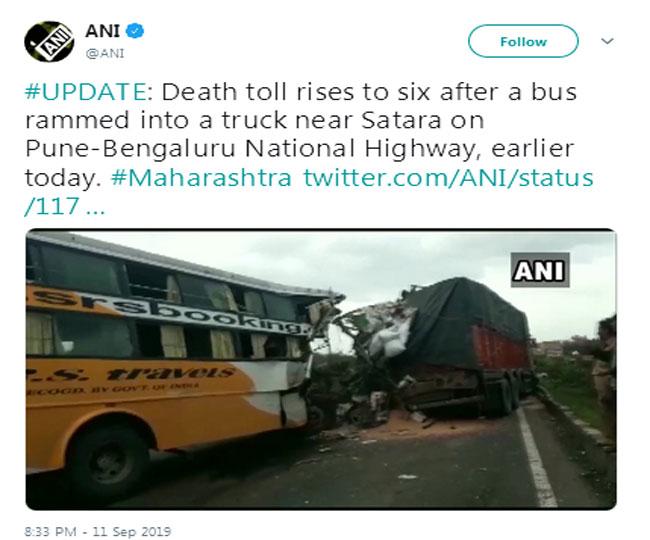This screenshot has width=650, height=540.
Task: Expand the tweet options chevron
Action: coord(607,41)
